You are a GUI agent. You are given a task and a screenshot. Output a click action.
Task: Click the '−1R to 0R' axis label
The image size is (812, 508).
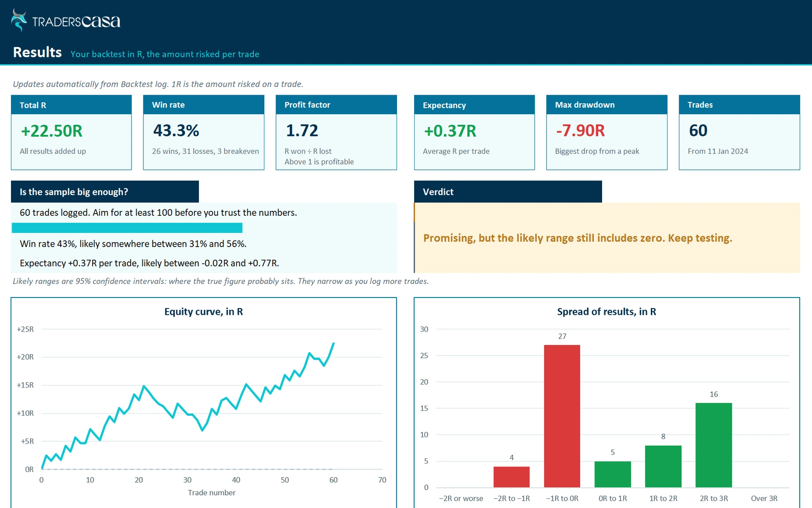[x=562, y=498]
